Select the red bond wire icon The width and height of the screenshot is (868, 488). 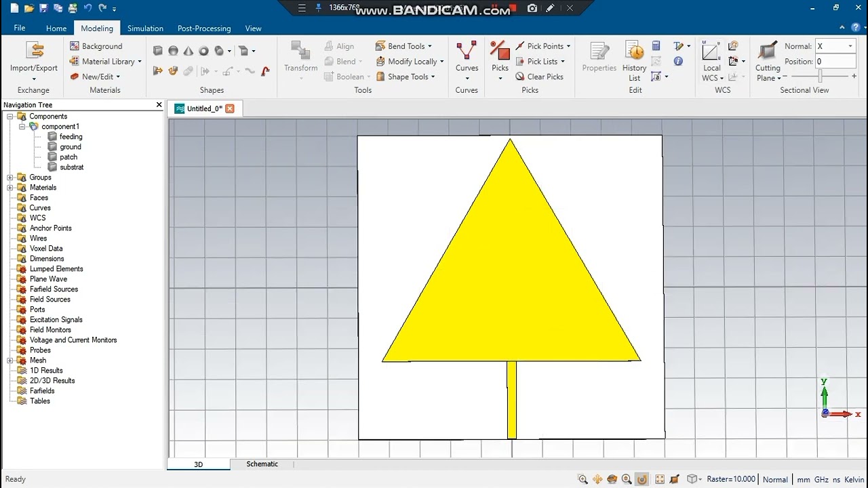265,70
